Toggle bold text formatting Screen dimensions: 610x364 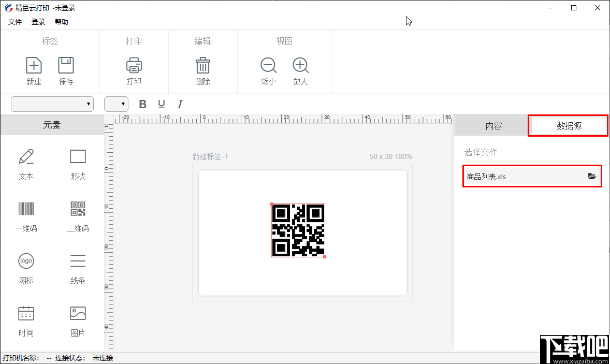pos(142,104)
